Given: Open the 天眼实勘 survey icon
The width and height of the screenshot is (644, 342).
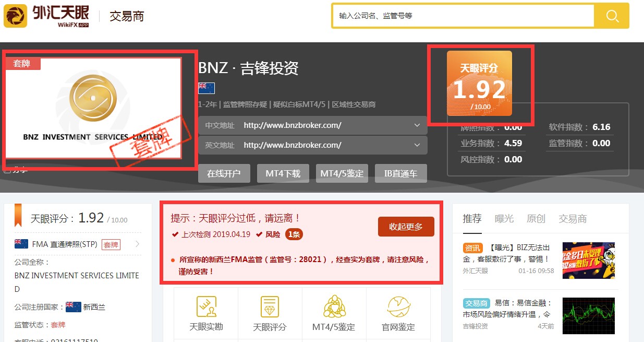Looking at the screenshot, I should [206, 306].
